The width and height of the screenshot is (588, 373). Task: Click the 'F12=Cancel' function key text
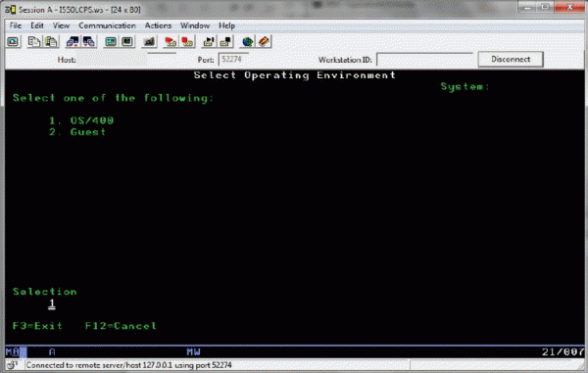tap(121, 326)
